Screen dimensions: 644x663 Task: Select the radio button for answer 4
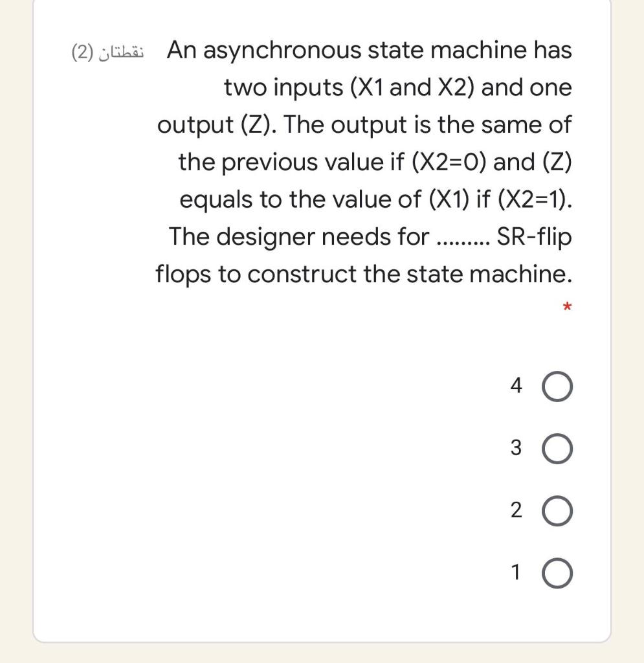tap(557, 387)
